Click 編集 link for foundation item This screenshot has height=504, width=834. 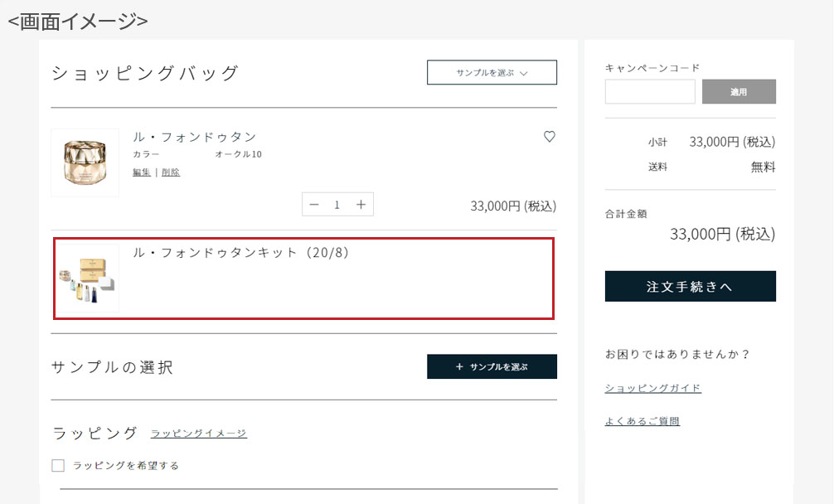coord(142,172)
